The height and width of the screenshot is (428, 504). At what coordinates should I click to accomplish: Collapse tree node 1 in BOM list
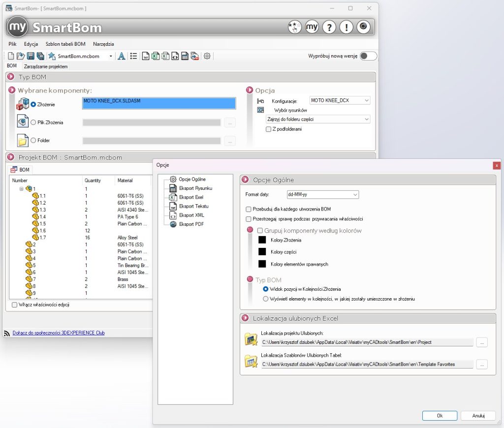click(x=22, y=189)
